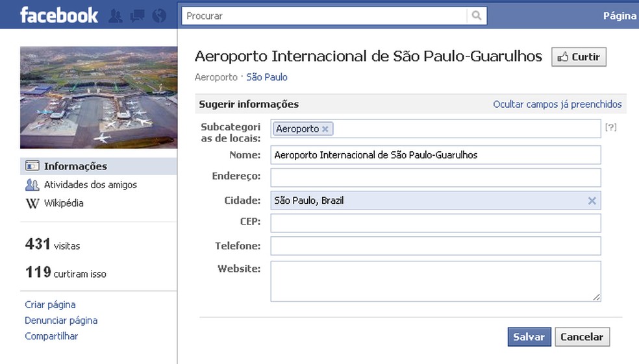
Task: Click into the Website text area
Action: [x=436, y=282]
